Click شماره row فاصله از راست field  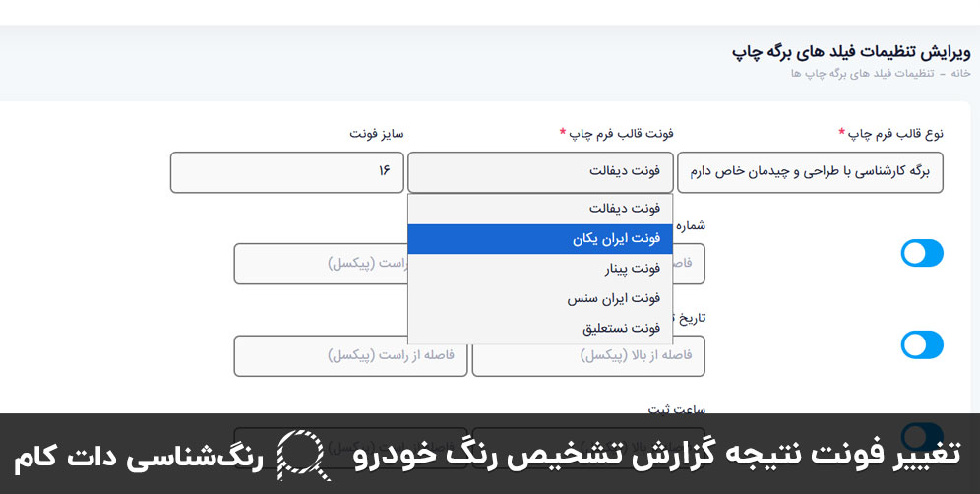tap(321, 264)
